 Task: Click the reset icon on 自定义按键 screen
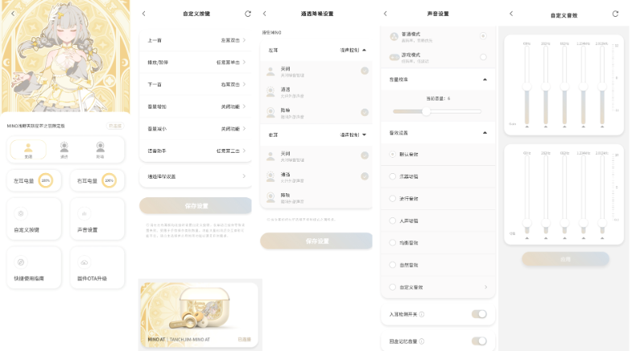pos(247,14)
